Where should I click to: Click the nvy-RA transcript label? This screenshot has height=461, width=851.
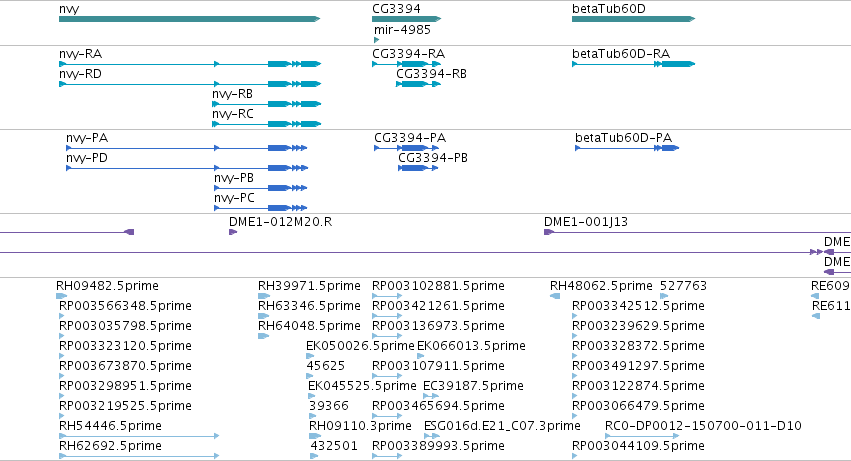click(80, 54)
